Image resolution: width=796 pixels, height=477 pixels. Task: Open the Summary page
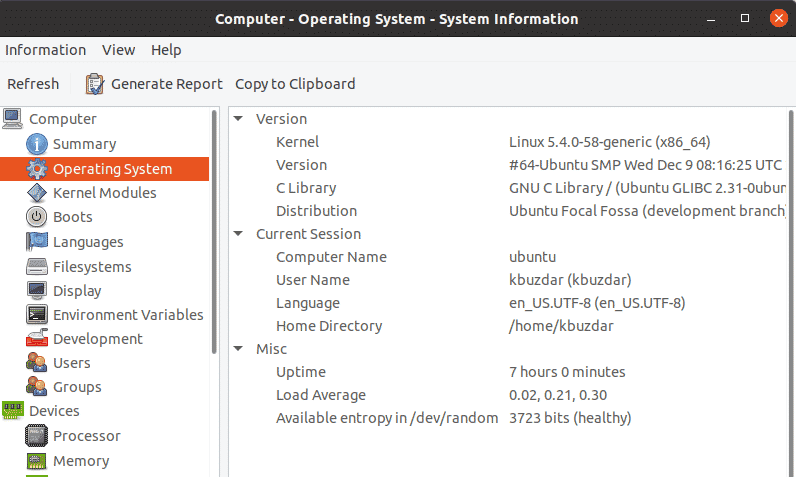(84, 144)
